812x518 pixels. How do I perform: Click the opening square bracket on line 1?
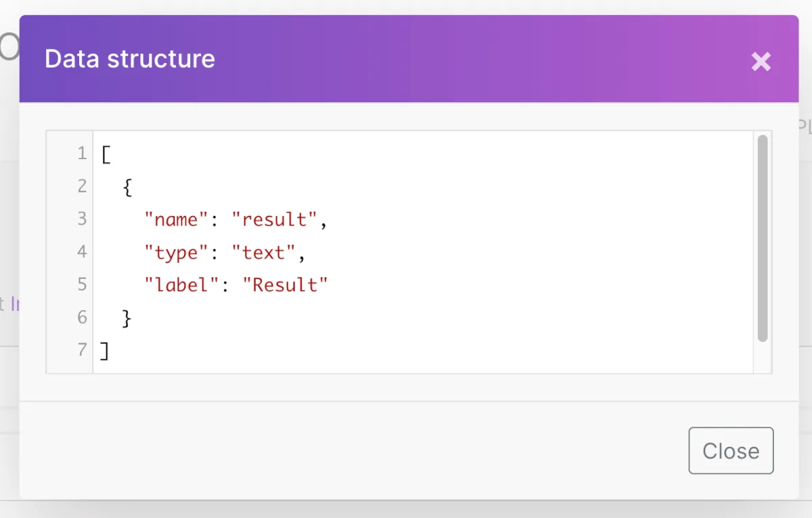pyautogui.click(x=106, y=154)
